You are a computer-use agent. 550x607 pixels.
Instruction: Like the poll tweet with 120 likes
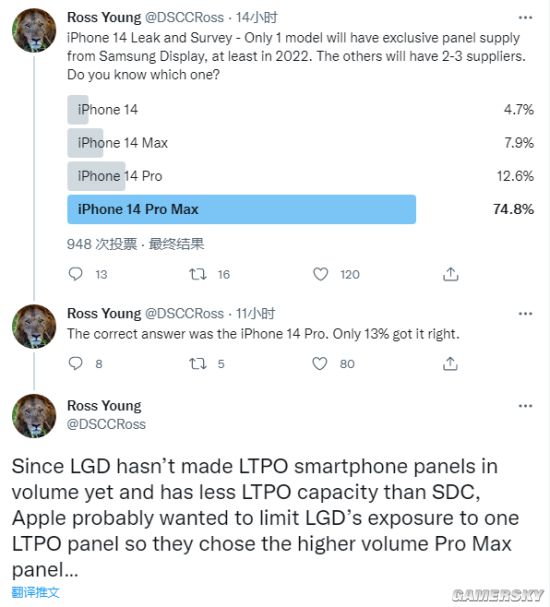pyautogui.click(x=320, y=274)
